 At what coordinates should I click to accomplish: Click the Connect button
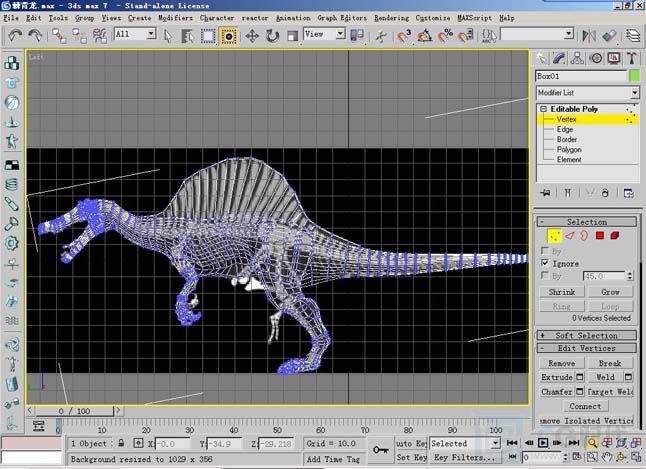pyautogui.click(x=585, y=406)
